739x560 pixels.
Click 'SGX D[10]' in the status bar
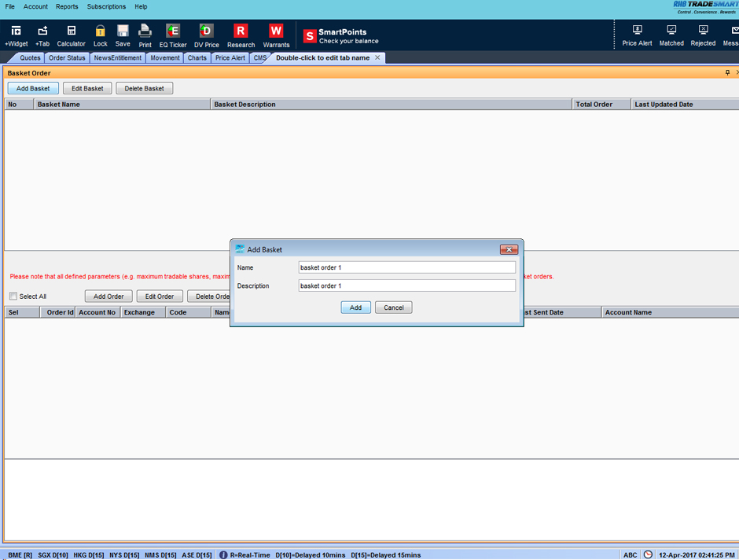click(x=53, y=554)
